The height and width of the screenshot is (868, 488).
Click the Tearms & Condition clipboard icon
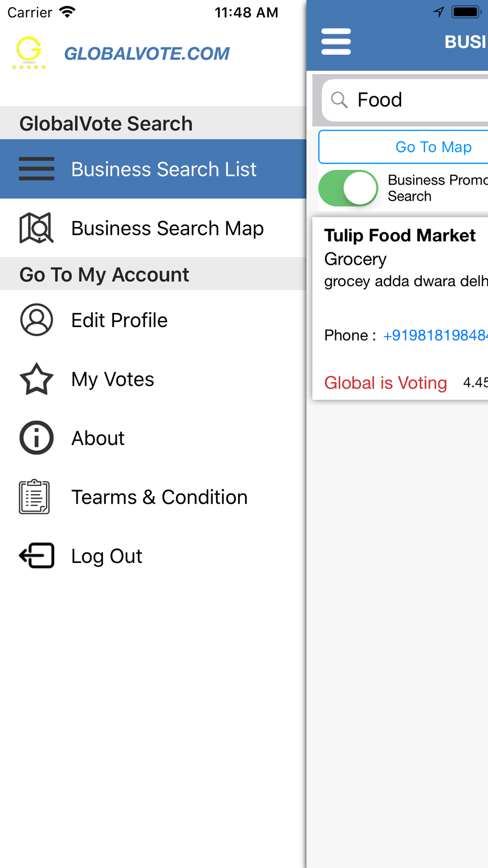[35, 497]
